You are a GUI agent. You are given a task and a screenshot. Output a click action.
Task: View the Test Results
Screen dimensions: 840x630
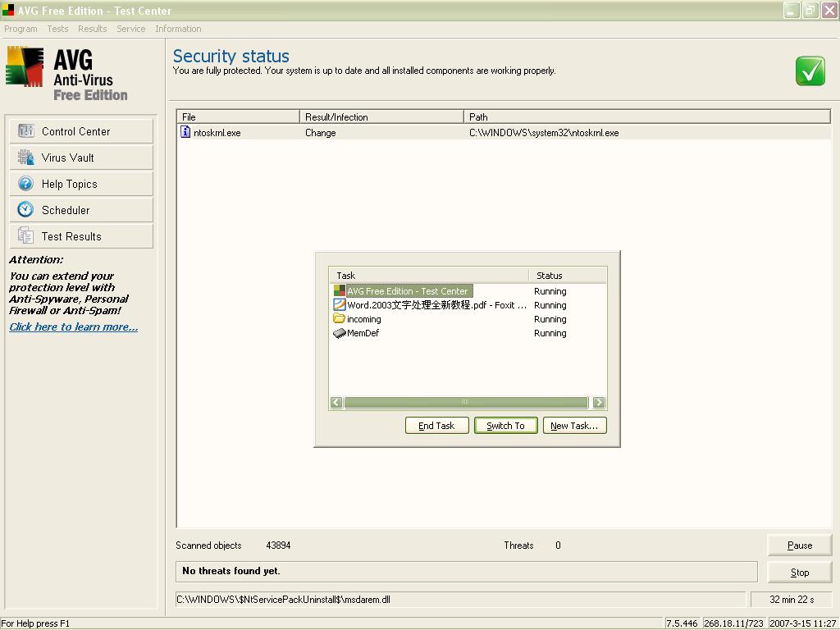point(81,235)
